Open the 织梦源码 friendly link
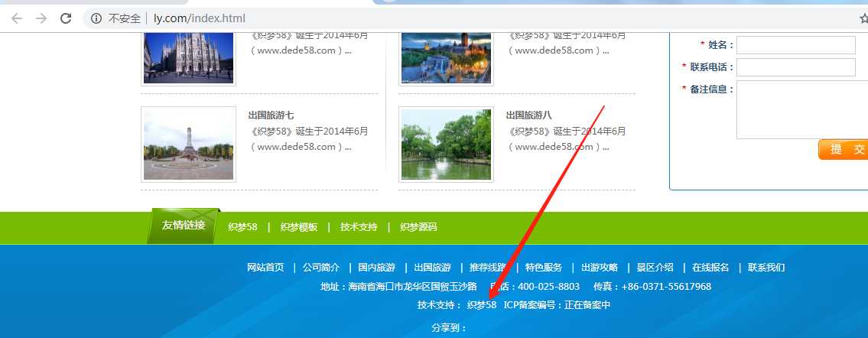This screenshot has height=338, width=868. tap(418, 227)
